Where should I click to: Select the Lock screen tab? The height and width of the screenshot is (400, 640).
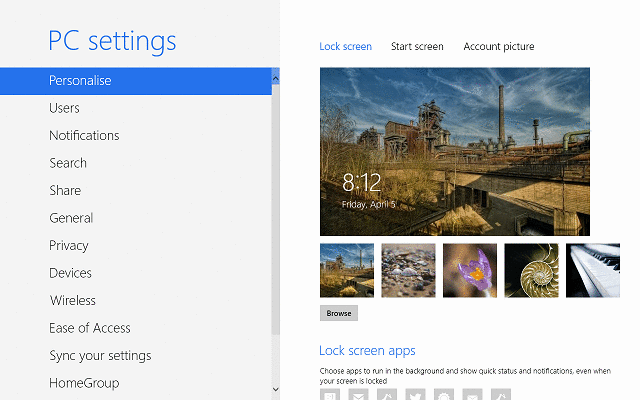345,47
